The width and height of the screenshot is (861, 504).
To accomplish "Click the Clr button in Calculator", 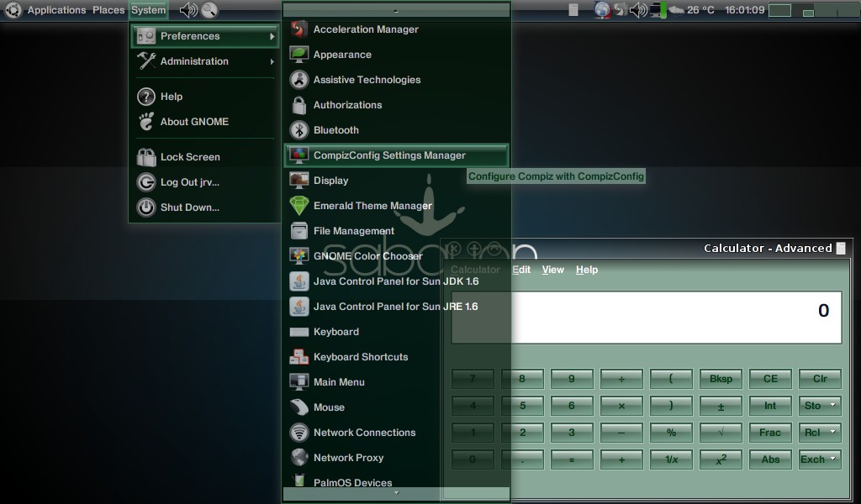I will (x=820, y=379).
